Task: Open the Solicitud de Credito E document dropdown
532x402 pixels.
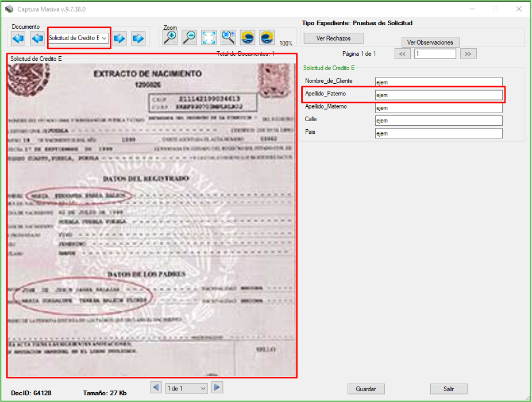Action: click(x=78, y=38)
